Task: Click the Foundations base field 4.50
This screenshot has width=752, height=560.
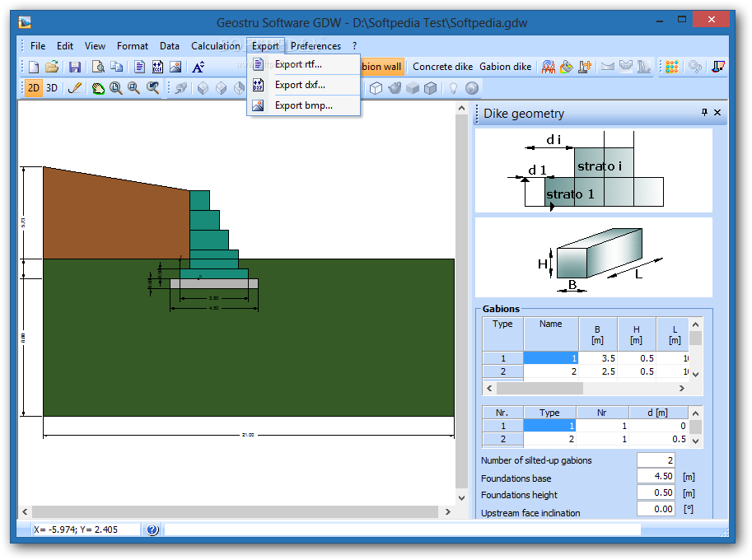Action: (656, 476)
